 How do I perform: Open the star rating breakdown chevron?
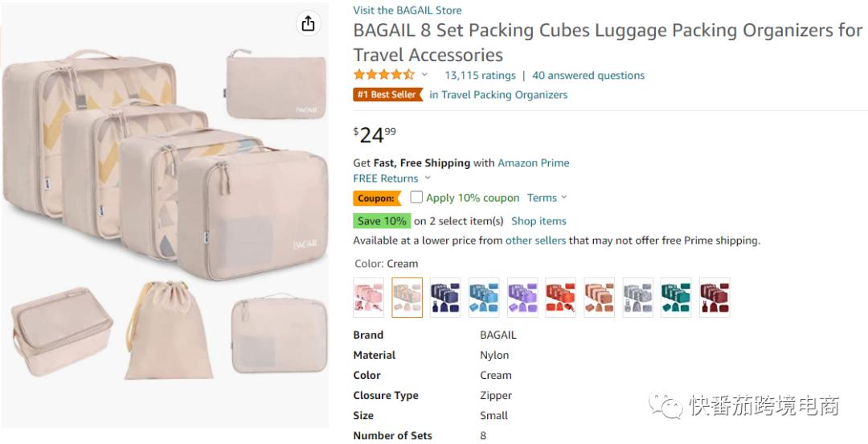425,75
